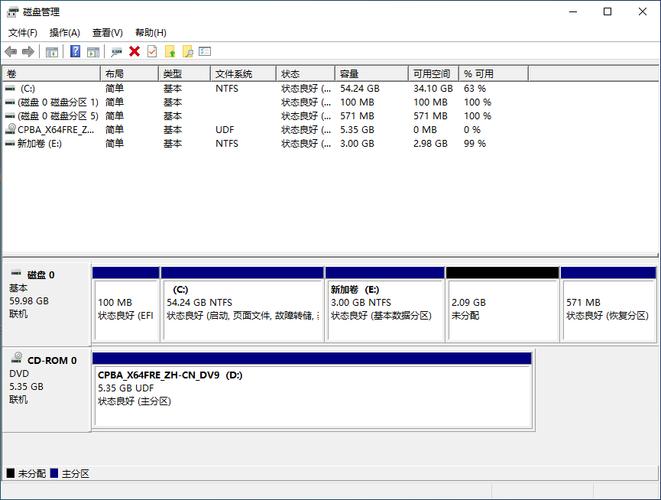
Task: Sort by the 布局 column header
Action: tap(129, 74)
